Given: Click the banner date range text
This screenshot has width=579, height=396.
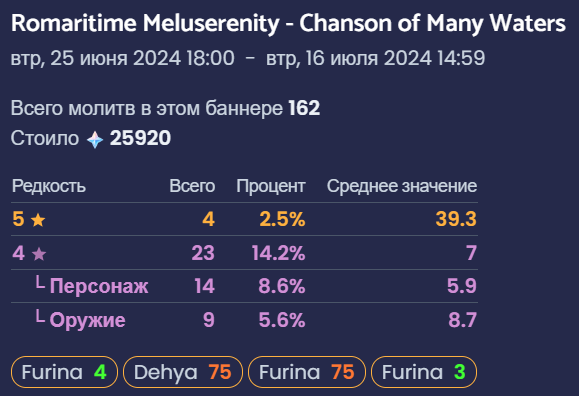Looking at the screenshot, I should (248, 58).
